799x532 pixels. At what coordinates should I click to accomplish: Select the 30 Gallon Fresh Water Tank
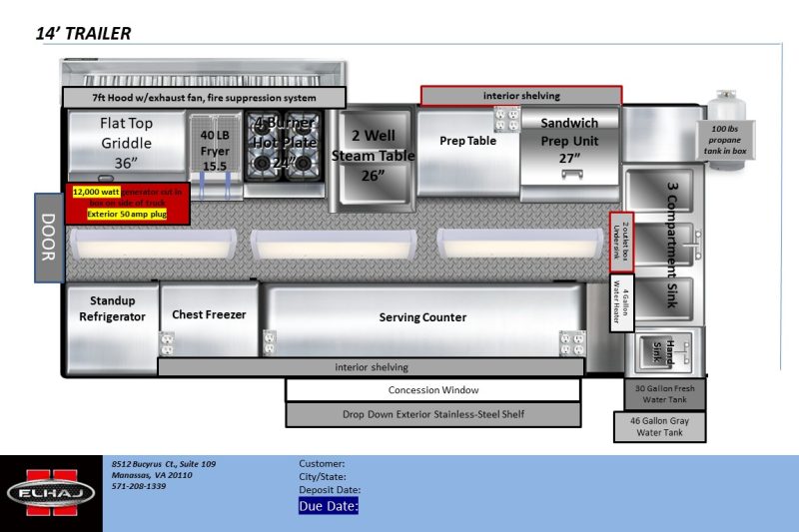(x=665, y=394)
